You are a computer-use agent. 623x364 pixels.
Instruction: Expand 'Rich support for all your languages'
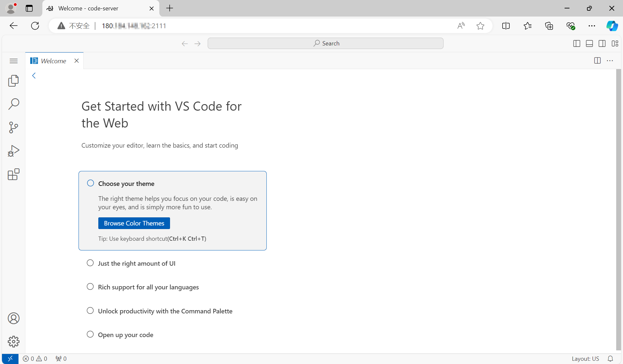click(x=148, y=287)
